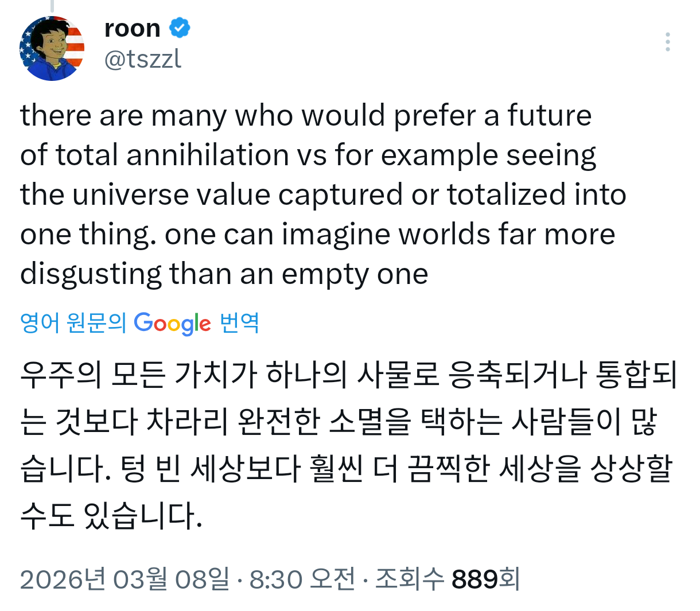Click the word "annihilation" in the tweet

pyautogui.click(x=207, y=155)
